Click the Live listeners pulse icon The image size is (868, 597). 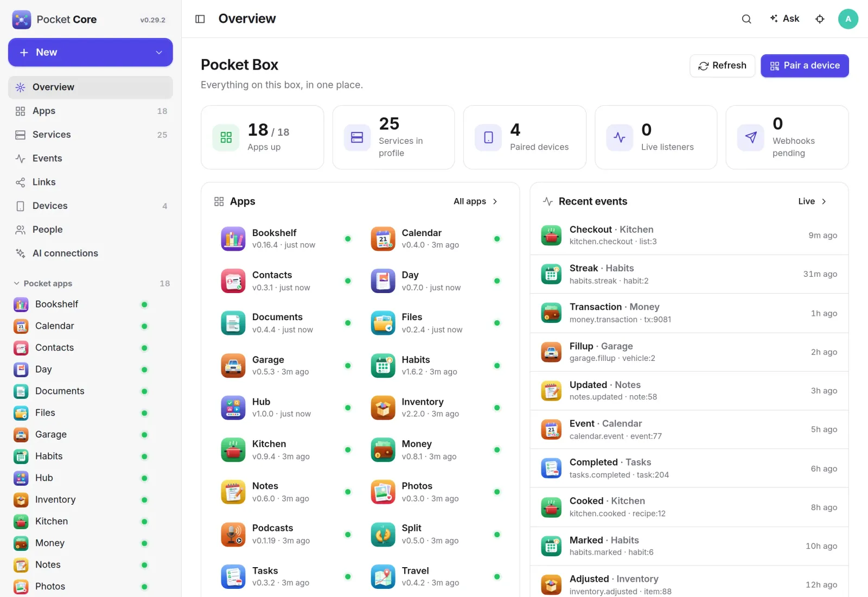[x=620, y=137]
